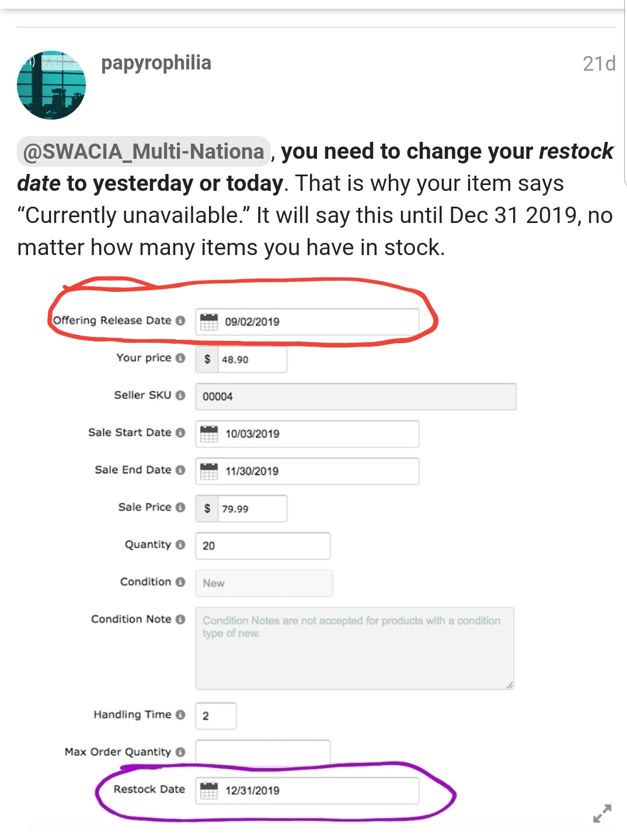Open the Offering Release Date calendar picker
The image size is (627, 840).
point(208,321)
